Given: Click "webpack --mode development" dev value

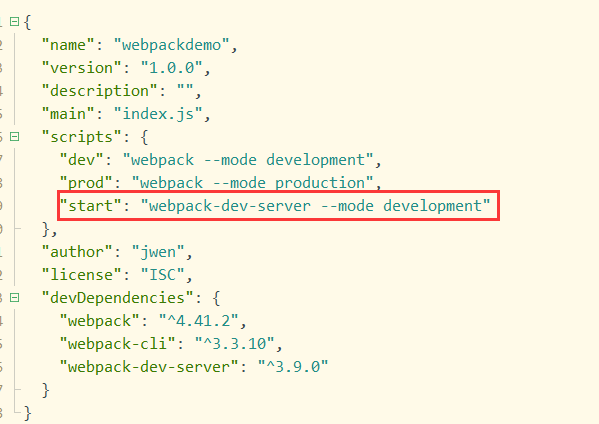Looking at the screenshot, I should coord(248,160).
